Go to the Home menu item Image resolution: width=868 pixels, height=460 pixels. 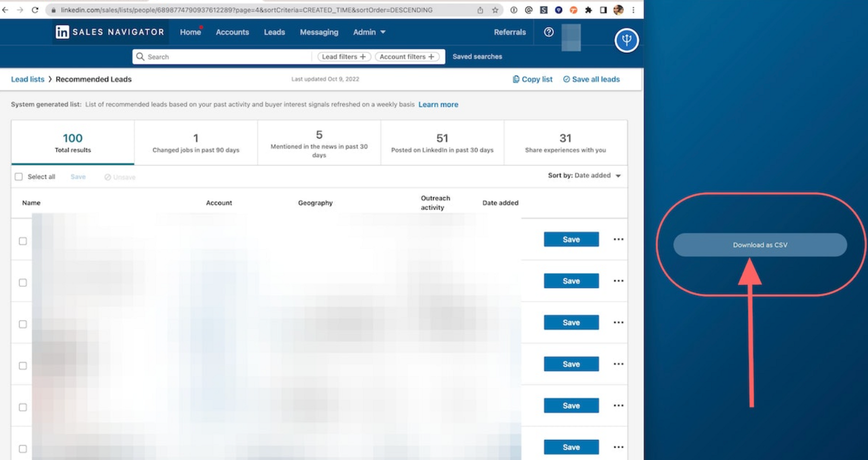190,32
